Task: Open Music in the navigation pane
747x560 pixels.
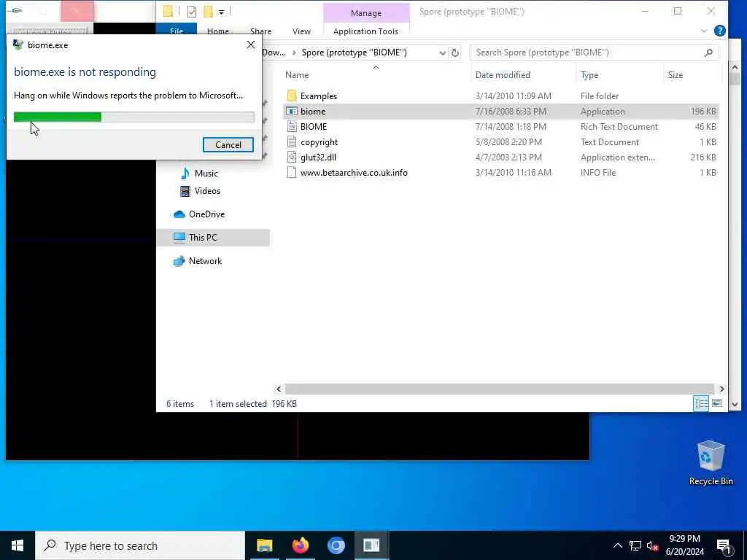Action: (206, 174)
